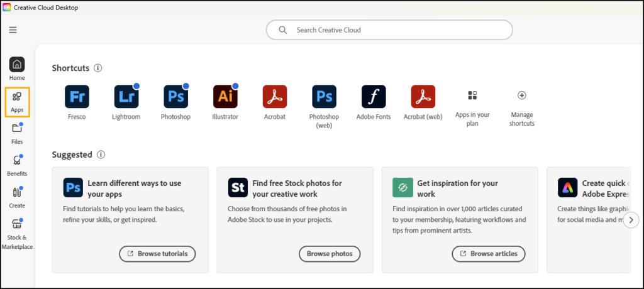
Task: Show info about Suggested section
Action: [101, 155]
